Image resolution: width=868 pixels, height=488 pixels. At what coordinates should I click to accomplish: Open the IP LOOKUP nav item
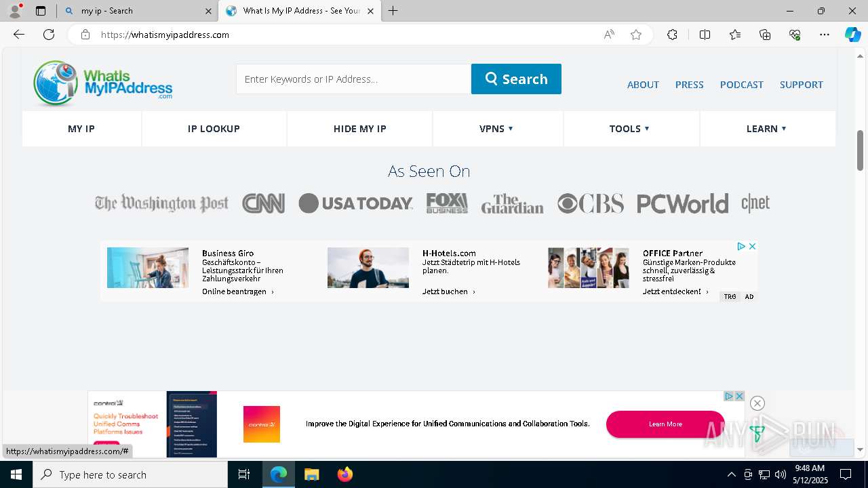tap(214, 129)
